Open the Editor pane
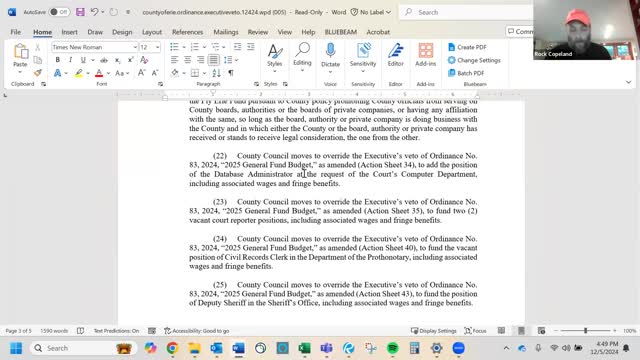640x360 pixels. 396,55
